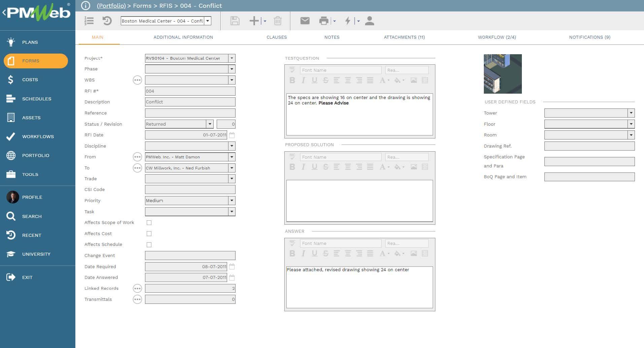Click the Delete trash icon

278,21
